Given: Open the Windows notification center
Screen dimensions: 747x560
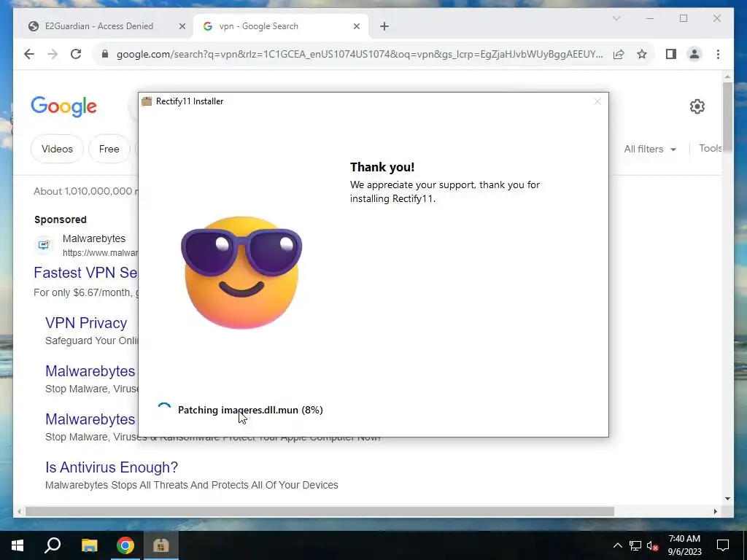Looking at the screenshot, I should click(723, 545).
